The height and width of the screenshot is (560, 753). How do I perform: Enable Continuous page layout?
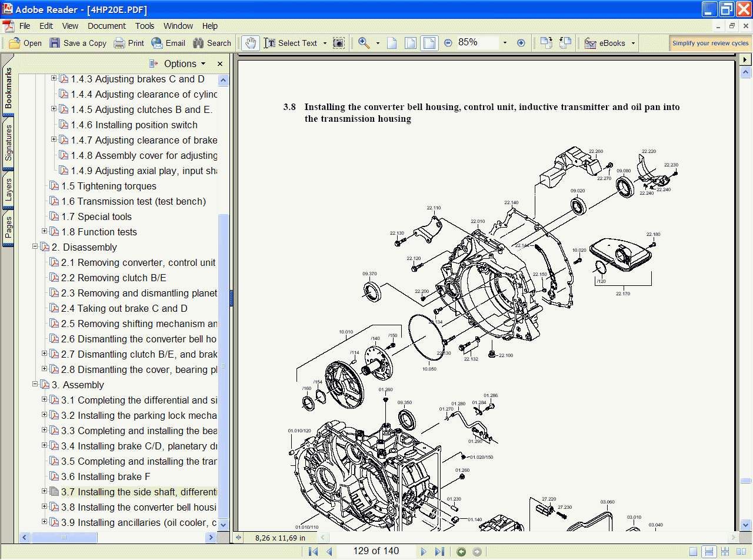(709, 551)
